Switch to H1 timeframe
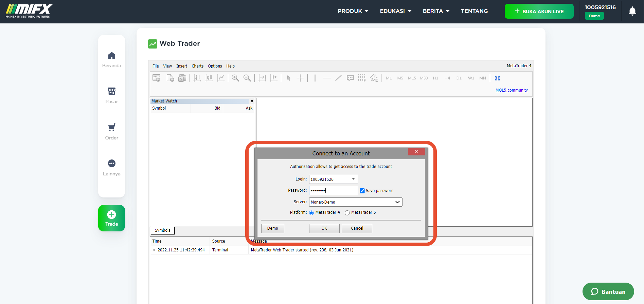 (x=435, y=78)
